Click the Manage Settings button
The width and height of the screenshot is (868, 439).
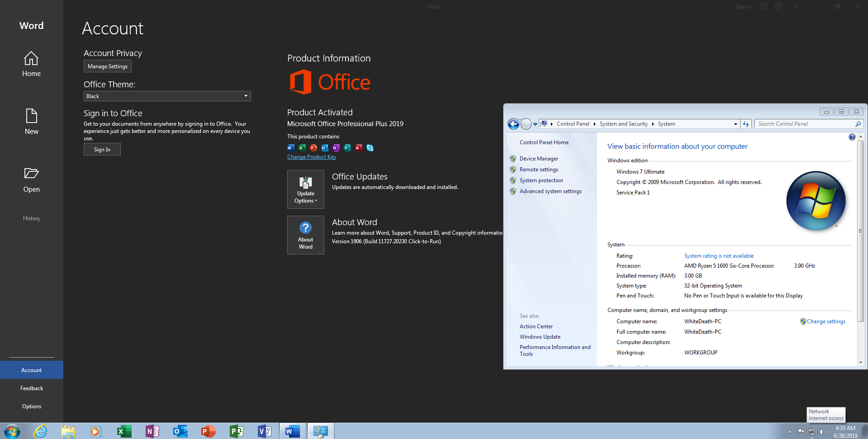108,66
